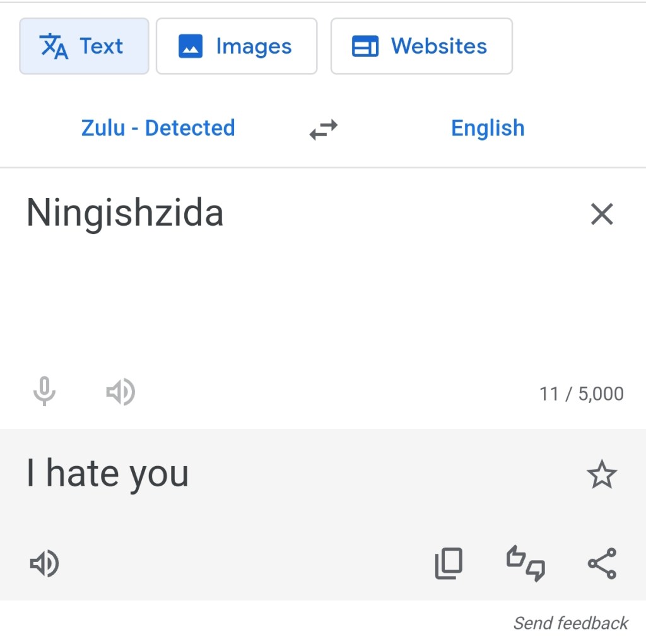Click the microphone icon to translate by voice
This screenshot has width=646, height=644.
tap(44, 392)
